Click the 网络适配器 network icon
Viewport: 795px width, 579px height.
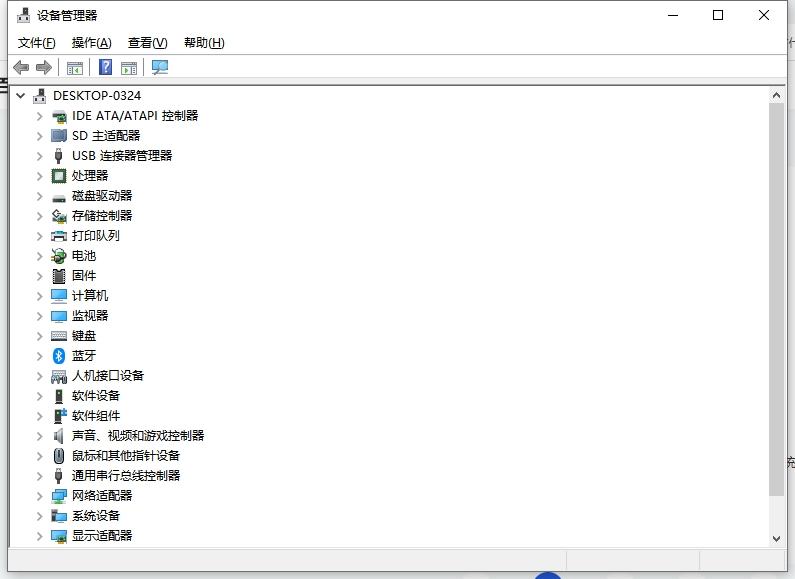tap(59, 496)
